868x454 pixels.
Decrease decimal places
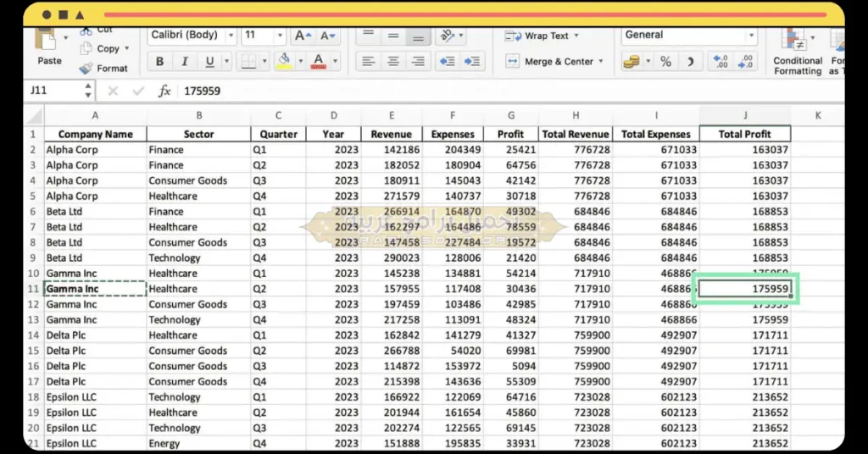tap(746, 61)
